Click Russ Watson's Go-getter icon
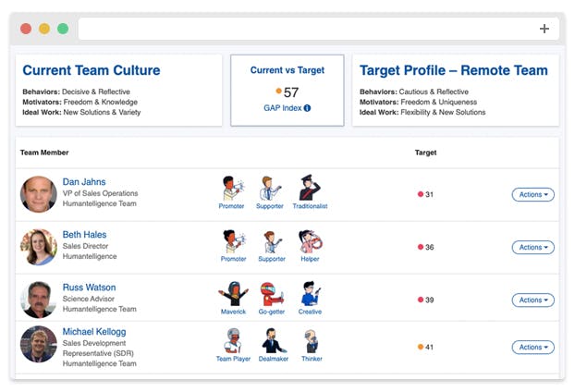Screen dimensions: 575x392 pyautogui.click(x=271, y=294)
